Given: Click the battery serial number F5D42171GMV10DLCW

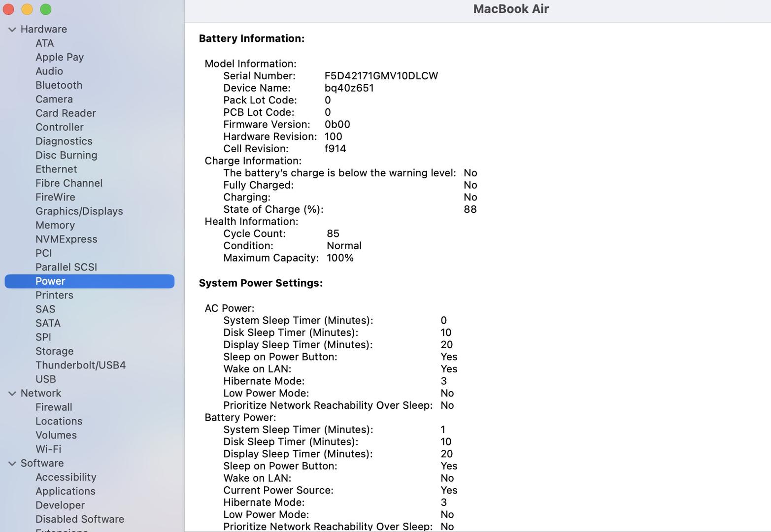Looking at the screenshot, I should coord(381,76).
